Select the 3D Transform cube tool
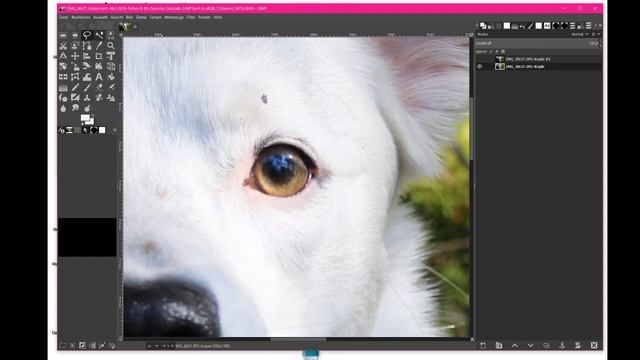Viewport: 640px width, 360px height. point(111,66)
